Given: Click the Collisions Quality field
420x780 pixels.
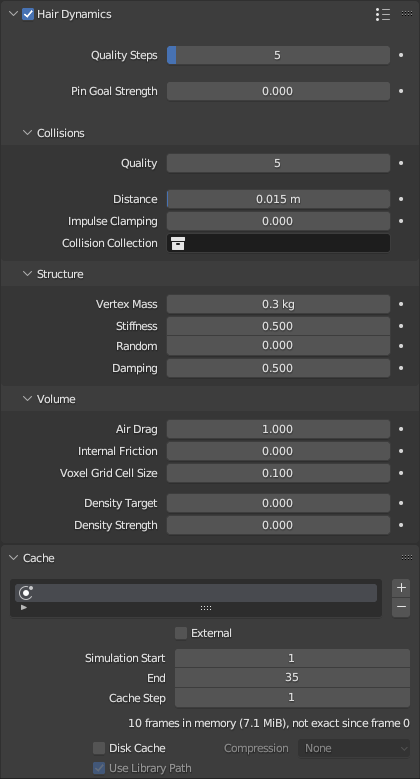Looking at the screenshot, I should point(278,163).
